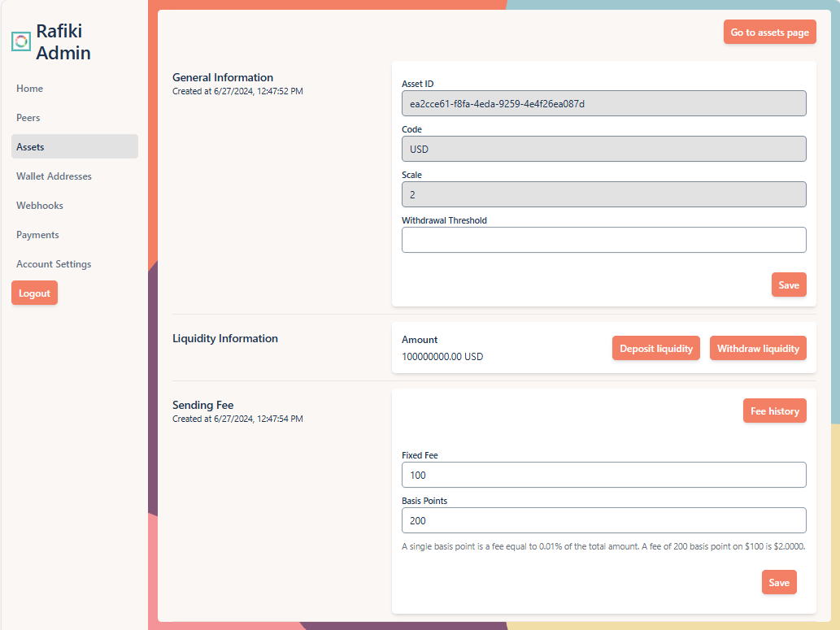The height and width of the screenshot is (630, 840).
Task: Focus the Withdrawal Threshold input
Action: tap(603, 240)
